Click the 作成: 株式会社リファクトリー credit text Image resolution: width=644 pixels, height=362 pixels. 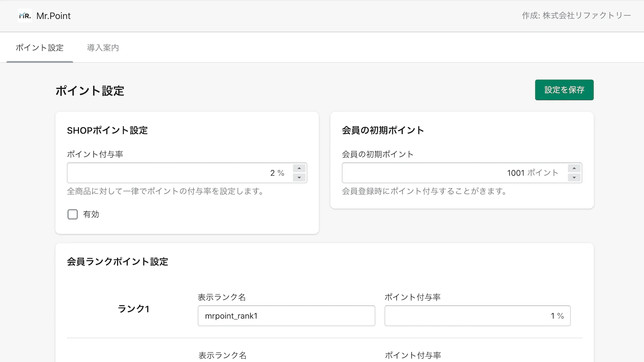(x=576, y=16)
